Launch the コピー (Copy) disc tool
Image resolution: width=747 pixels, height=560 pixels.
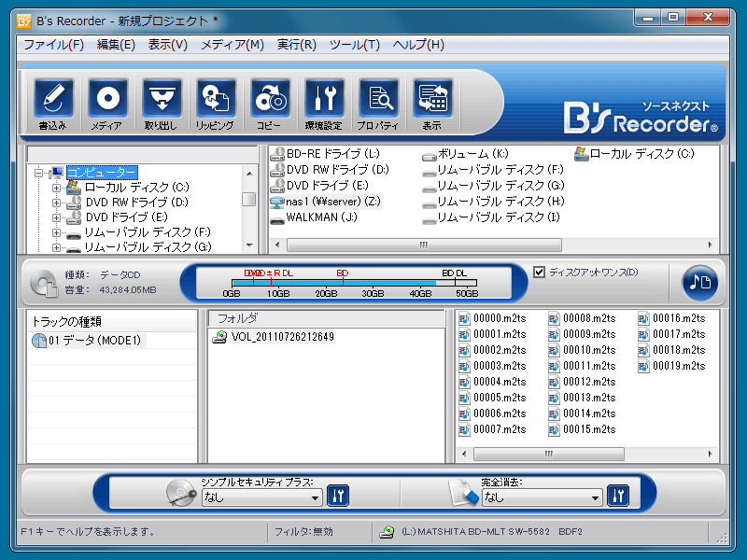click(270, 98)
